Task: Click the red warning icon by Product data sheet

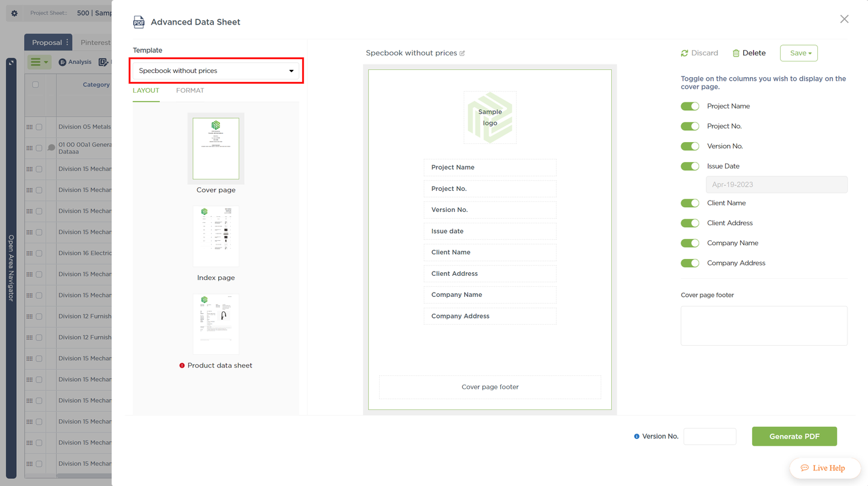Action: (x=182, y=366)
